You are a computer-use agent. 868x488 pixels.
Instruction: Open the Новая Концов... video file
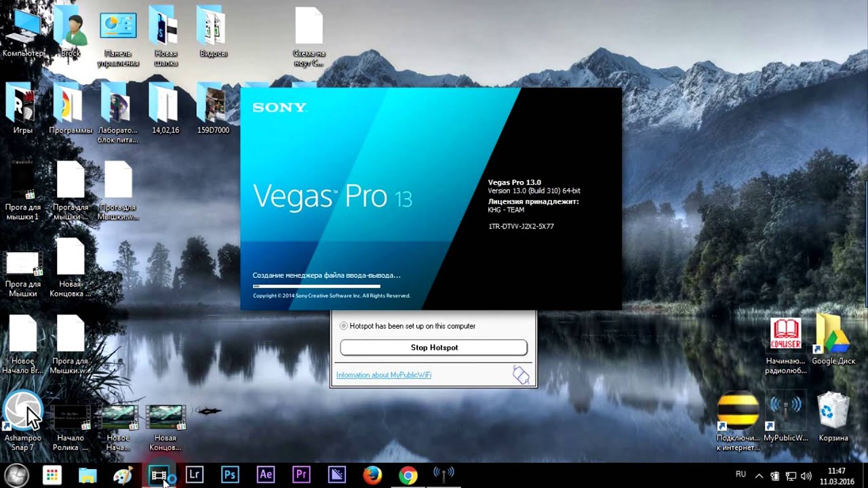tap(165, 427)
